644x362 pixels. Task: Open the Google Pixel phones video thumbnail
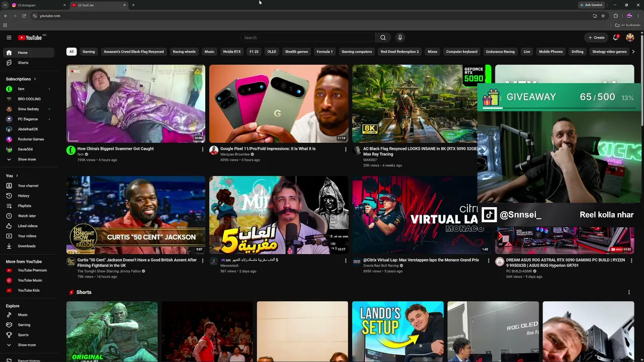coord(279,104)
